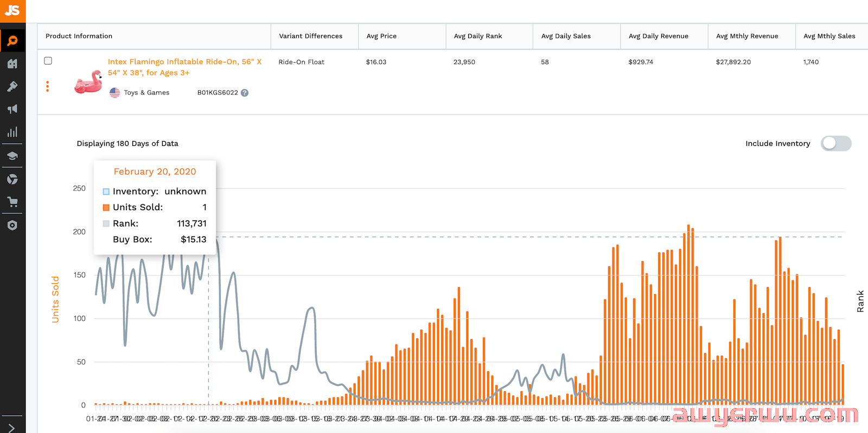Open the Chrome extension sidebar icon

pyautogui.click(x=12, y=179)
